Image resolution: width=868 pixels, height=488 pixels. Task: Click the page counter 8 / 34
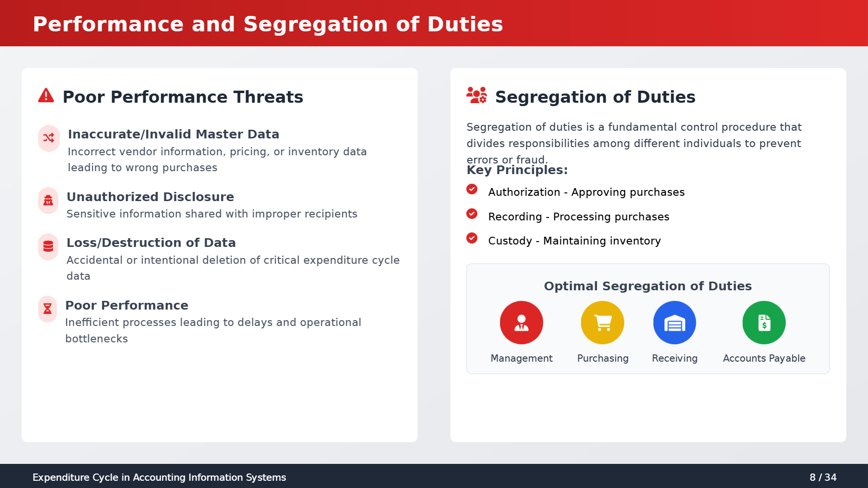point(823,477)
